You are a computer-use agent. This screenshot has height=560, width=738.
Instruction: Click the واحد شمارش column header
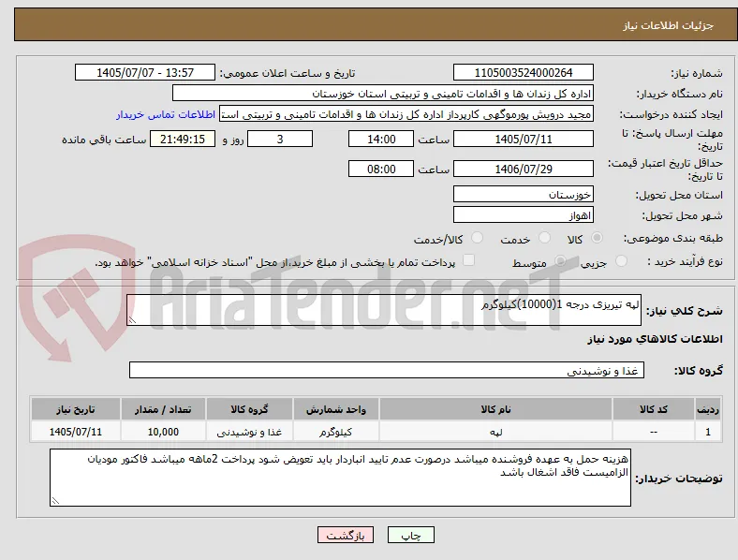click(336, 409)
